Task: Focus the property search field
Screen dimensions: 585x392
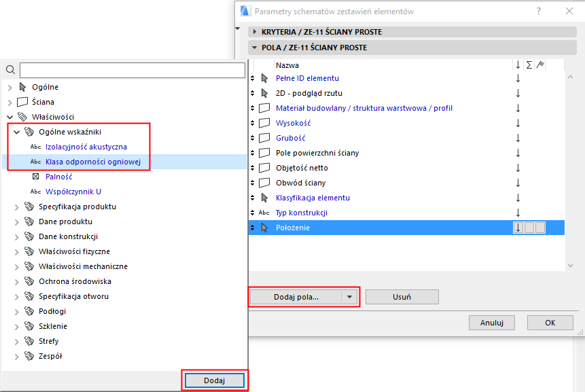Action: 132,70
